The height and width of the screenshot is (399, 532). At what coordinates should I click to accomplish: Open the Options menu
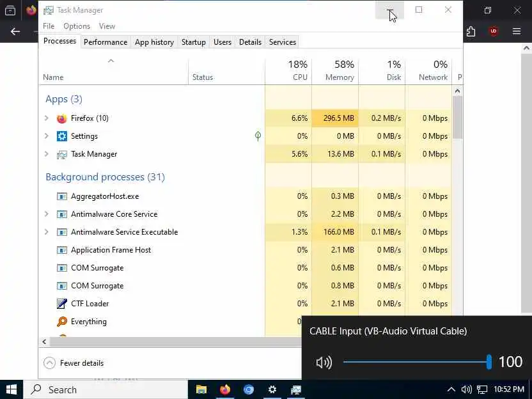pos(77,26)
